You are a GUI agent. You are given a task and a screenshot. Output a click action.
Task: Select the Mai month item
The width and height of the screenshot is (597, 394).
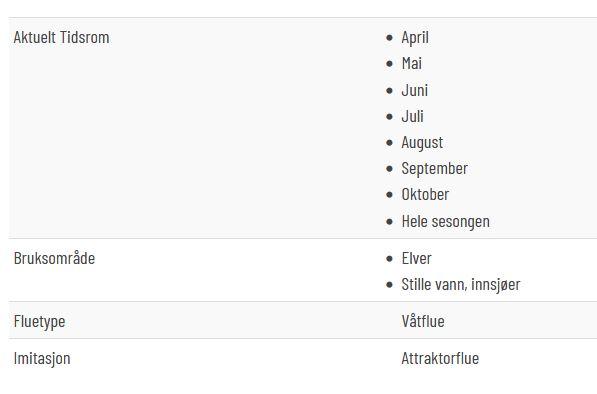click(412, 64)
